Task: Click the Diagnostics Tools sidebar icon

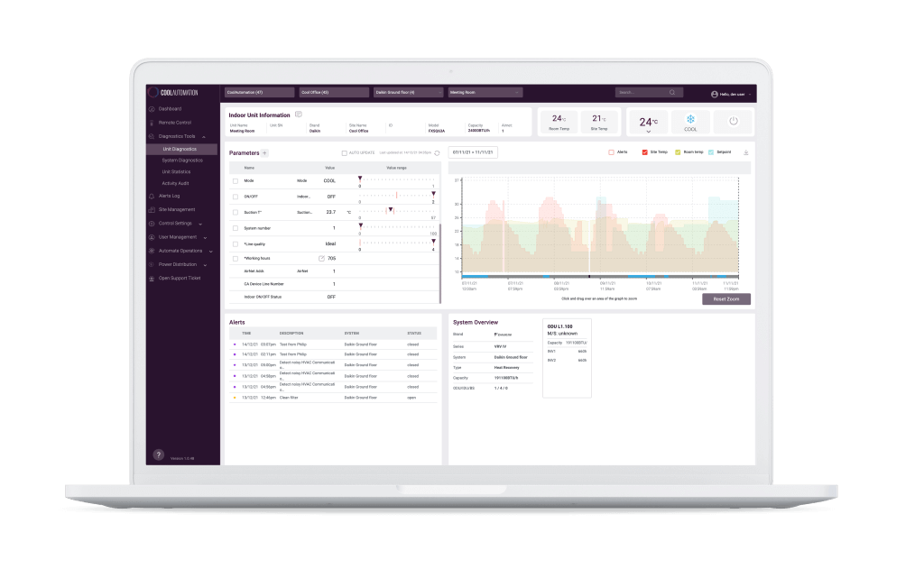Action: (152, 136)
